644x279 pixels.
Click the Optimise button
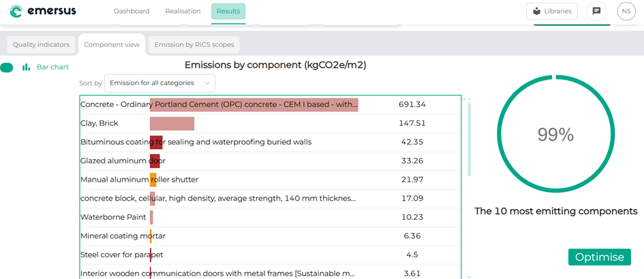(x=600, y=257)
